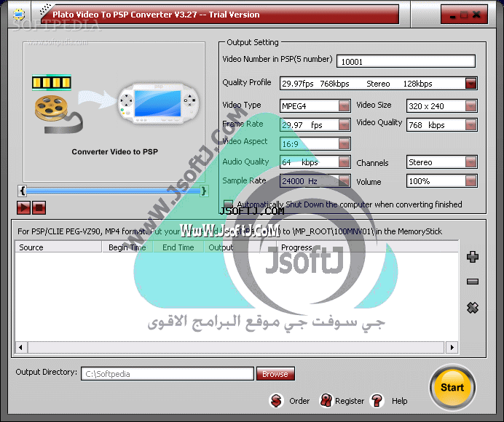This screenshot has height=422, width=504.
Task: Open the Sample Rate 24000 Hz dropdown
Action: point(344,181)
